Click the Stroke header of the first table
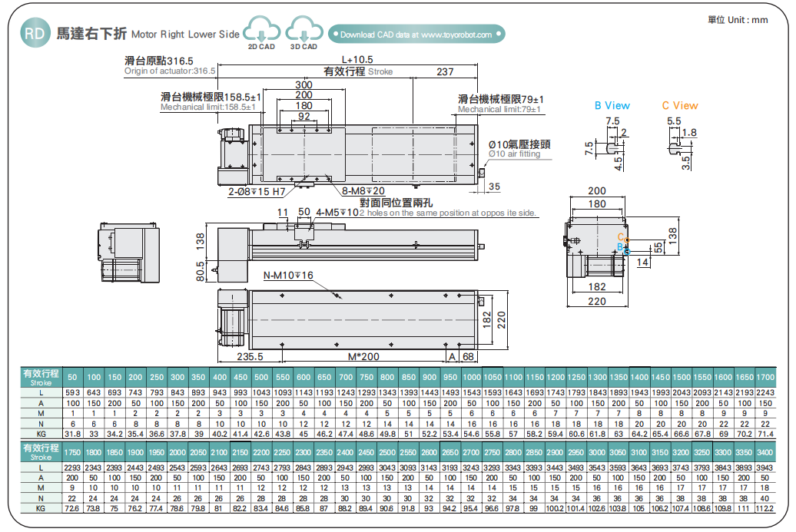Image resolution: width=796 pixels, height=532 pixels. [x=40, y=376]
